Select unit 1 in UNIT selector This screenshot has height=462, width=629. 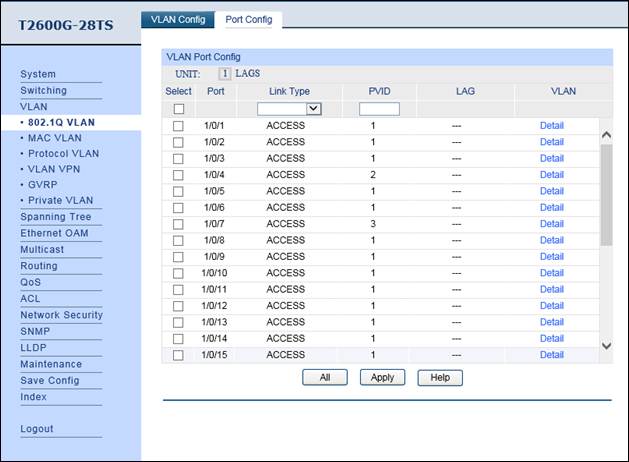pos(224,73)
